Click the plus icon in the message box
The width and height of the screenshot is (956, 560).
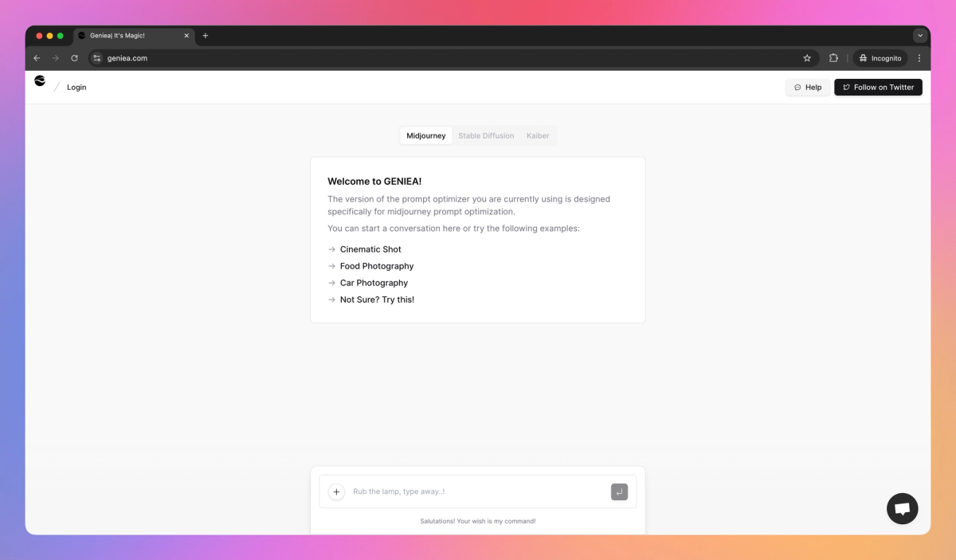[x=336, y=491]
